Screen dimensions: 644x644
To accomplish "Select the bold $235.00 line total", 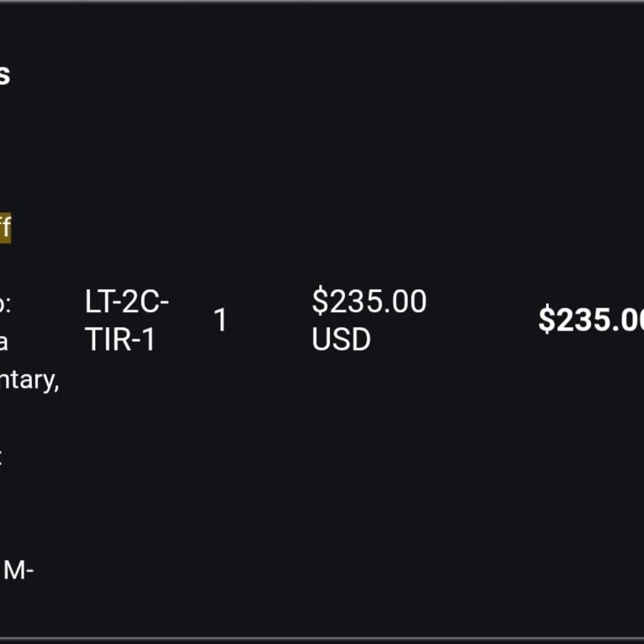I will coord(591,319).
